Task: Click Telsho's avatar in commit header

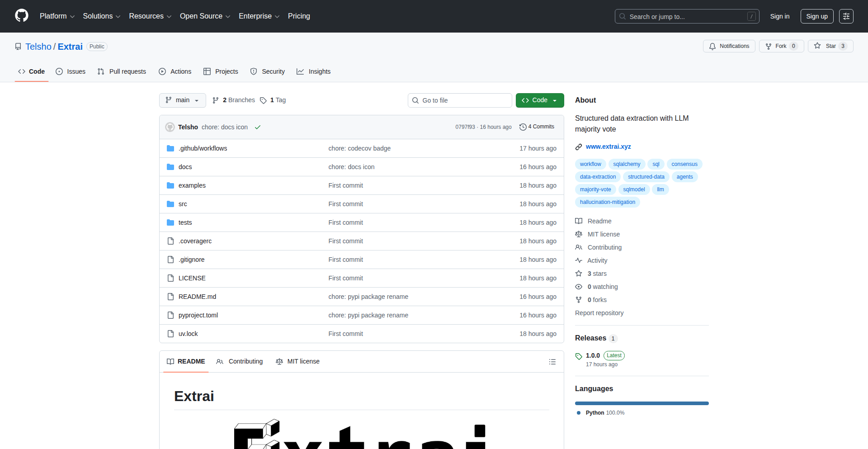Action: [x=170, y=127]
